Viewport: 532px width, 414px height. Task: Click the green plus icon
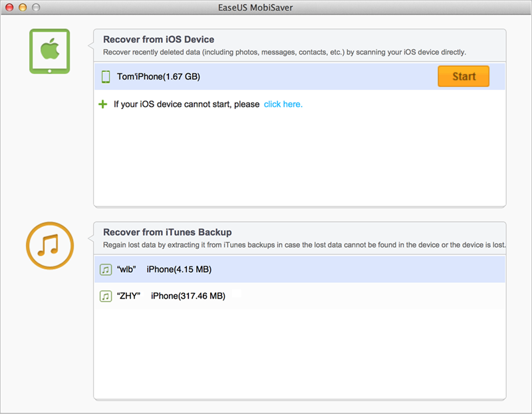[102, 104]
